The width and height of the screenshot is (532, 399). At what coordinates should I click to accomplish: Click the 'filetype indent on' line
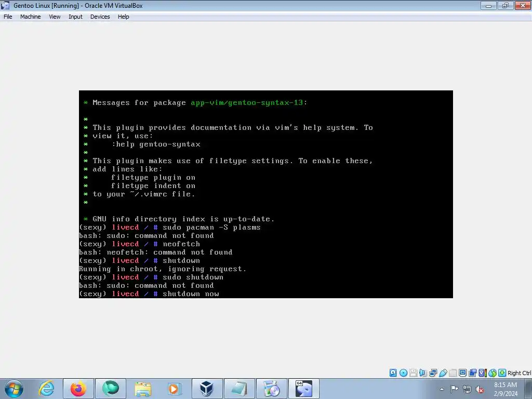click(153, 186)
